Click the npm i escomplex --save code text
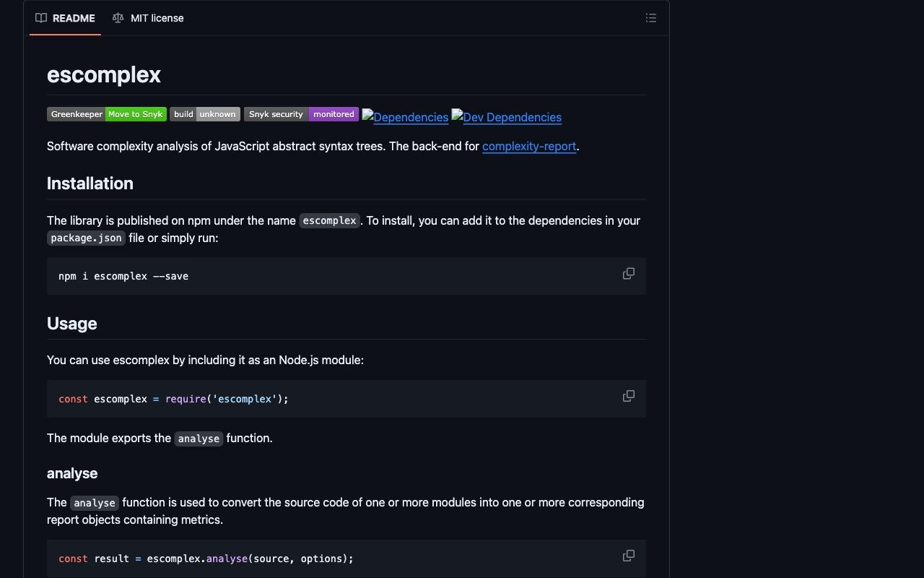Screen dimensions: 924x578 (123, 276)
